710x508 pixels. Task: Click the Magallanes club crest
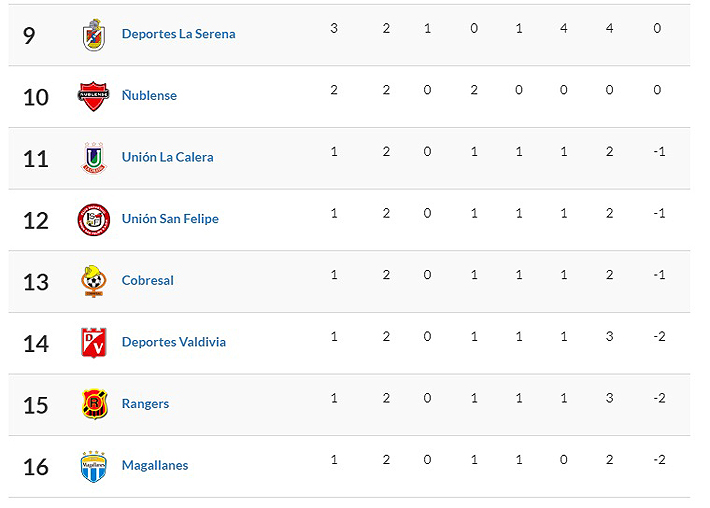click(93, 466)
